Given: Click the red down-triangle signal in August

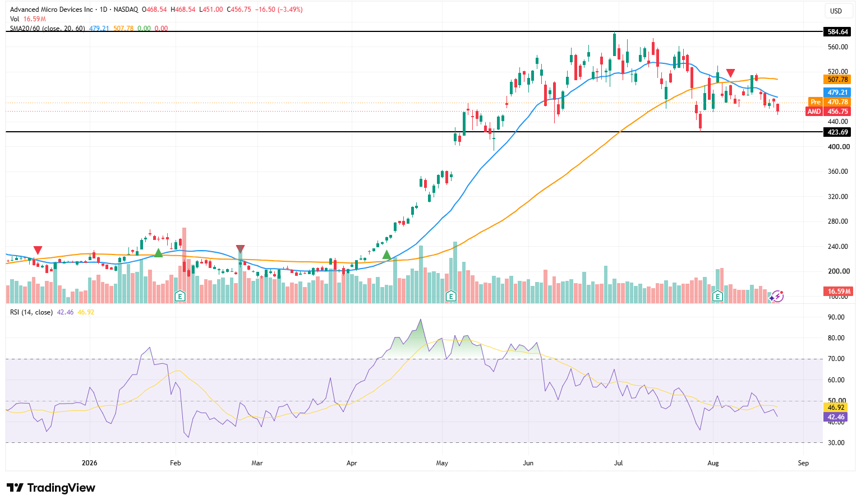Looking at the screenshot, I should click(730, 73).
